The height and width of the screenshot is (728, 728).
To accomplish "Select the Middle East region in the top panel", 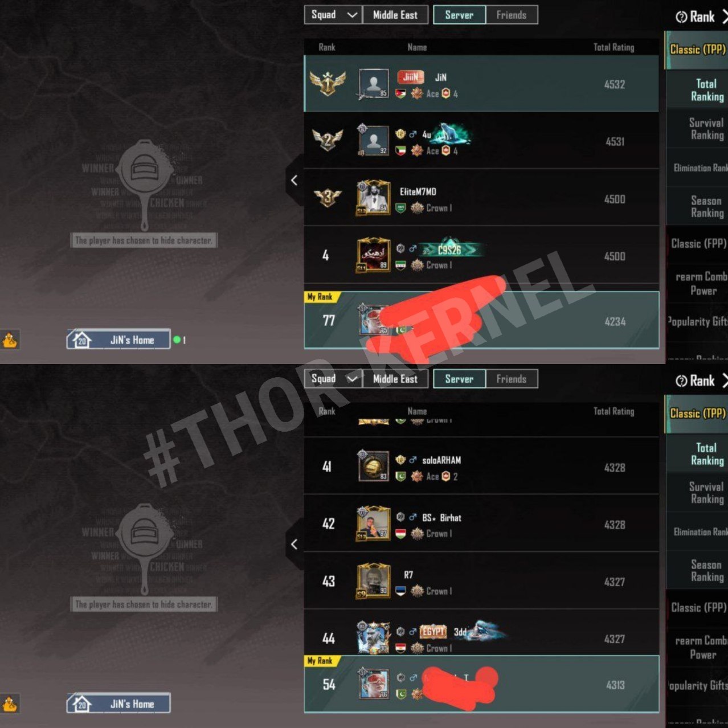I will coord(395,15).
